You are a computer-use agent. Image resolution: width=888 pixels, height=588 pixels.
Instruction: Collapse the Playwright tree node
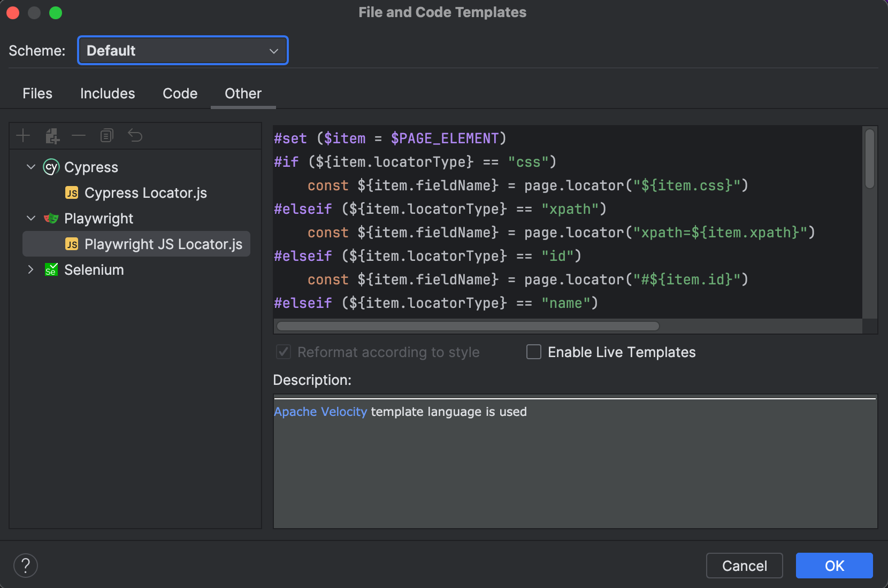(30, 218)
